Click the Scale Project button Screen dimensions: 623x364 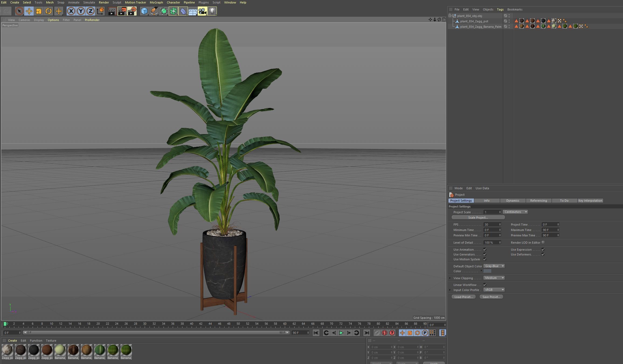click(478, 217)
